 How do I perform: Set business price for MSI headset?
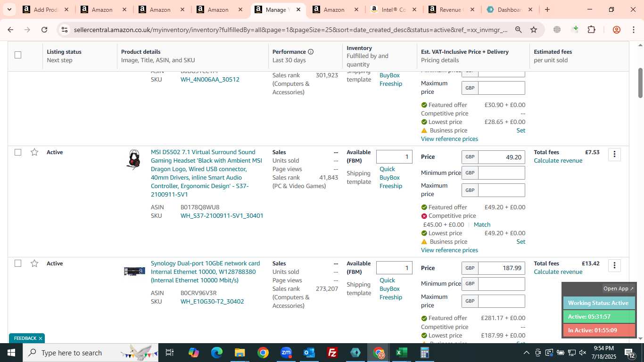click(x=520, y=242)
